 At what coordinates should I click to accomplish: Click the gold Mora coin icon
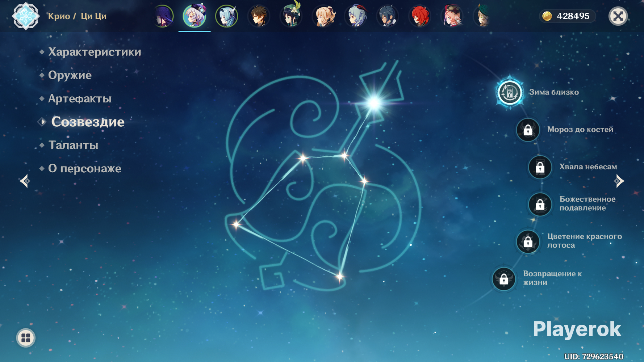pos(547,16)
